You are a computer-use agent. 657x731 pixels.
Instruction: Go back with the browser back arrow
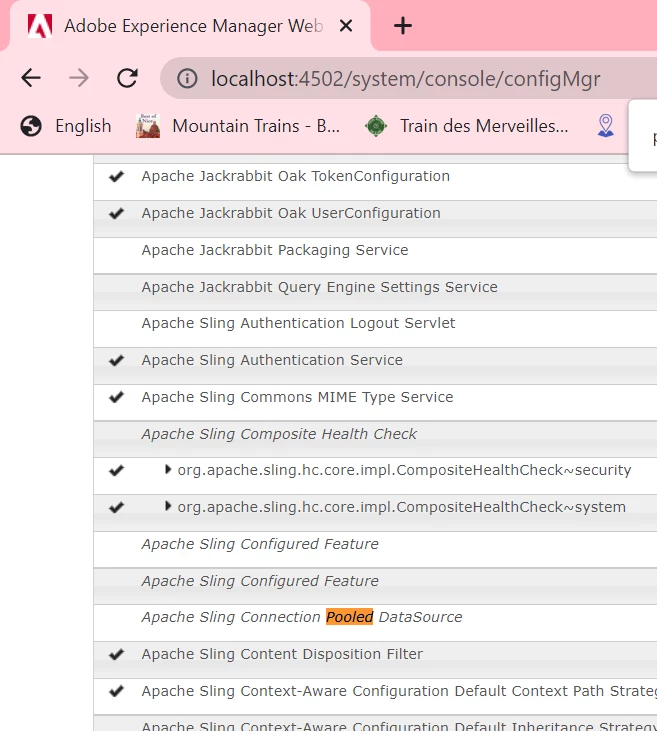coord(31,78)
